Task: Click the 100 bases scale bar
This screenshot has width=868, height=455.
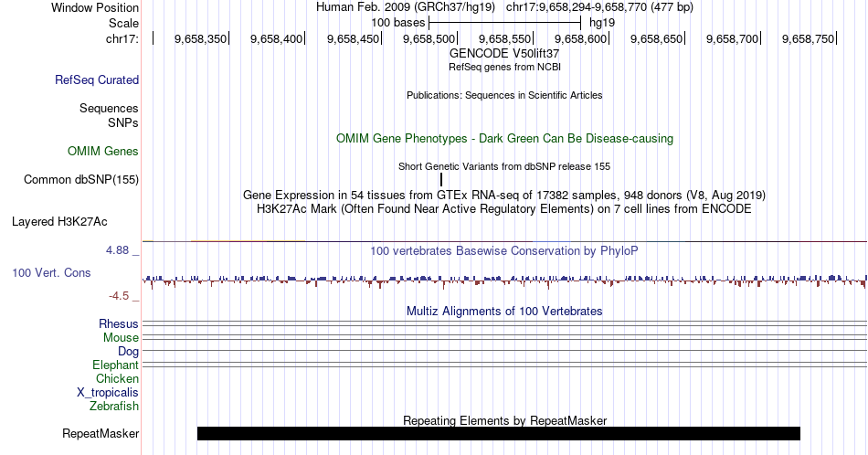Action: pyautogui.click(x=505, y=23)
